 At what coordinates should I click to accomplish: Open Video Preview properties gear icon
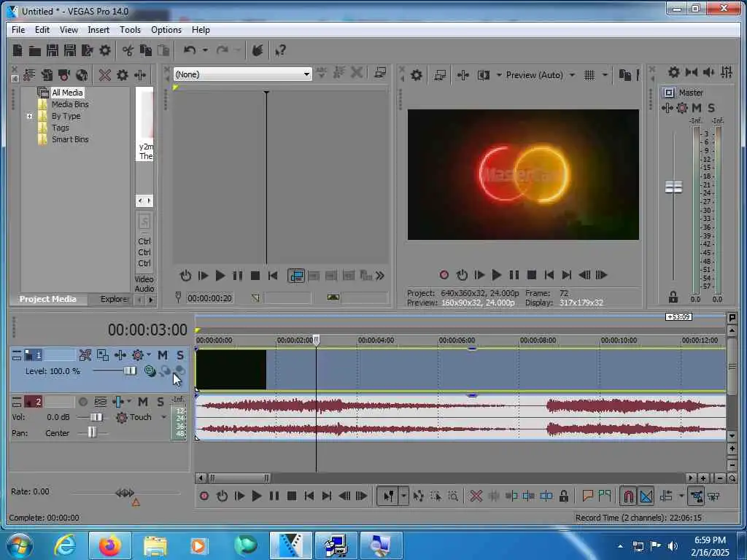point(417,75)
